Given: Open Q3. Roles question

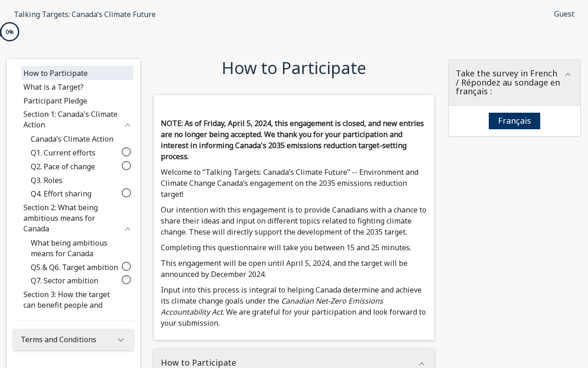Looking at the screenshot, I should click(x=46, y=180).
